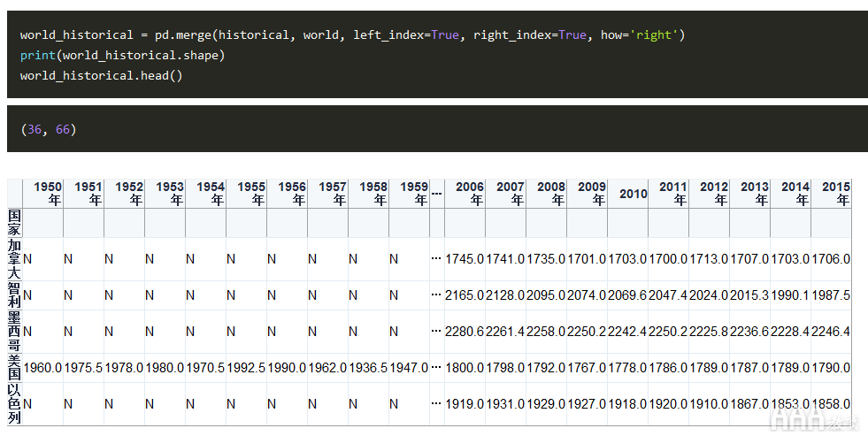Image resolution: width=868 pixels, height=436 pixels.
Task: Click the 美国 row index
Action: pos(14,368)
